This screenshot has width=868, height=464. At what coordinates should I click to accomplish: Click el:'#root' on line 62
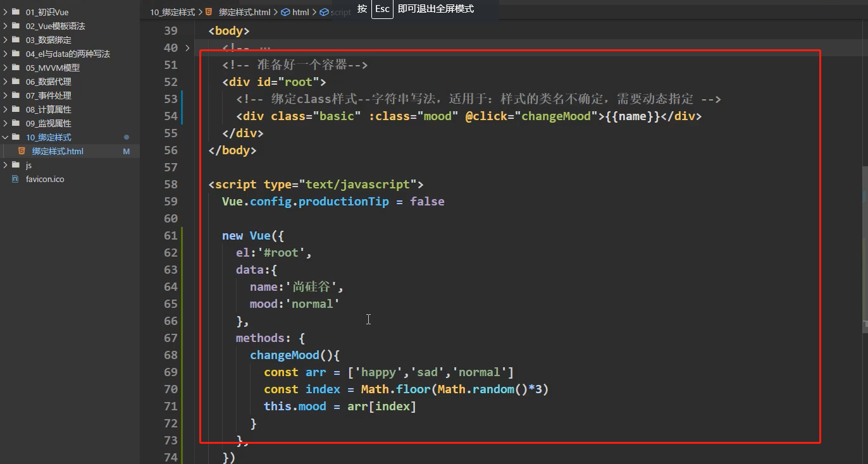click(x=271, y=253)
